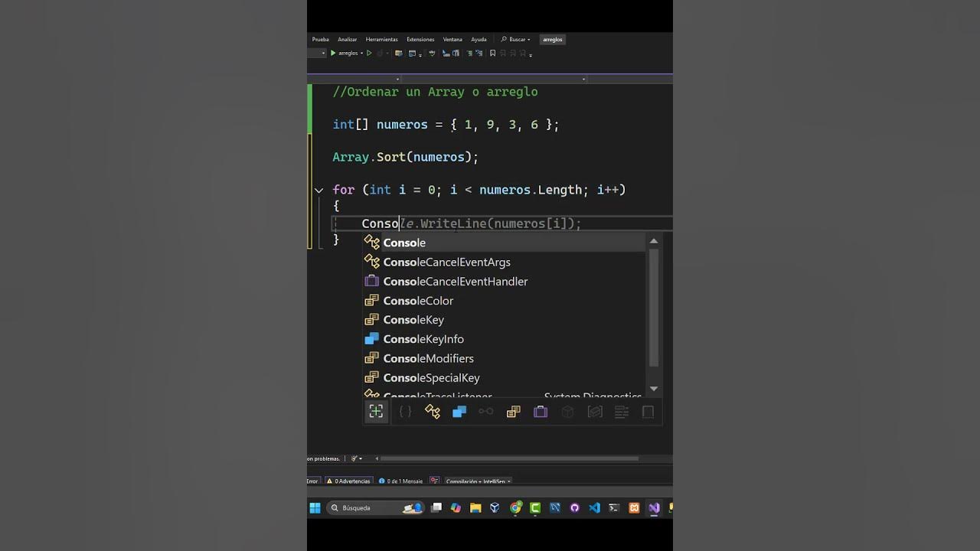Screen dimensions: 980x551
Task: Toggle the enums filter in IntelliSense
Action: tap(513, 412)
